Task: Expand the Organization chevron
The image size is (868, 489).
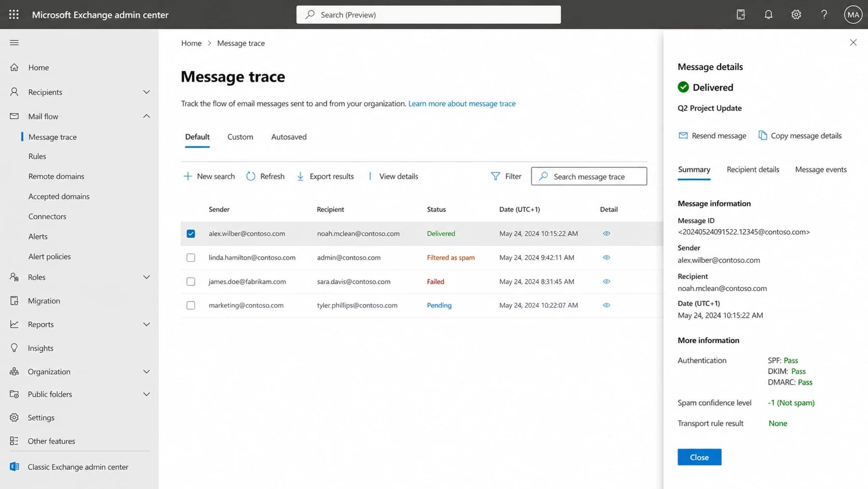Action: (x=146, y=372)
